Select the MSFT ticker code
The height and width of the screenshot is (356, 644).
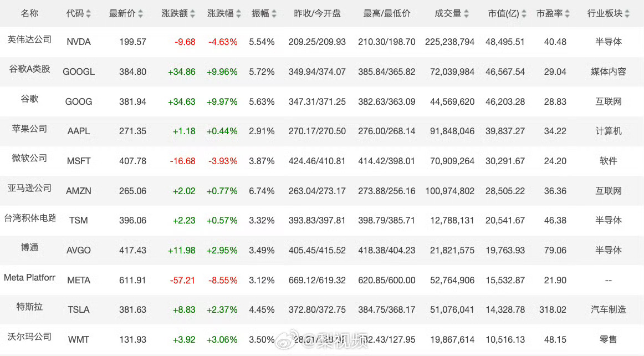79,161
